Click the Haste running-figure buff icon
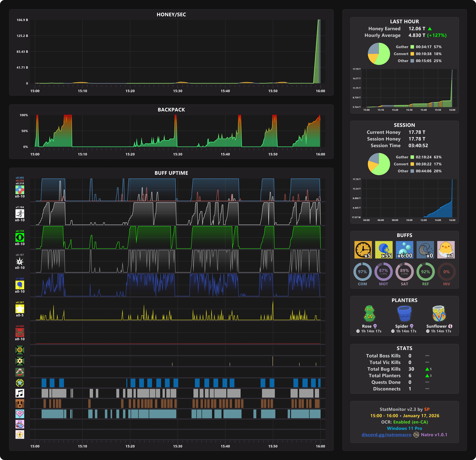 (x=20, y=214)
